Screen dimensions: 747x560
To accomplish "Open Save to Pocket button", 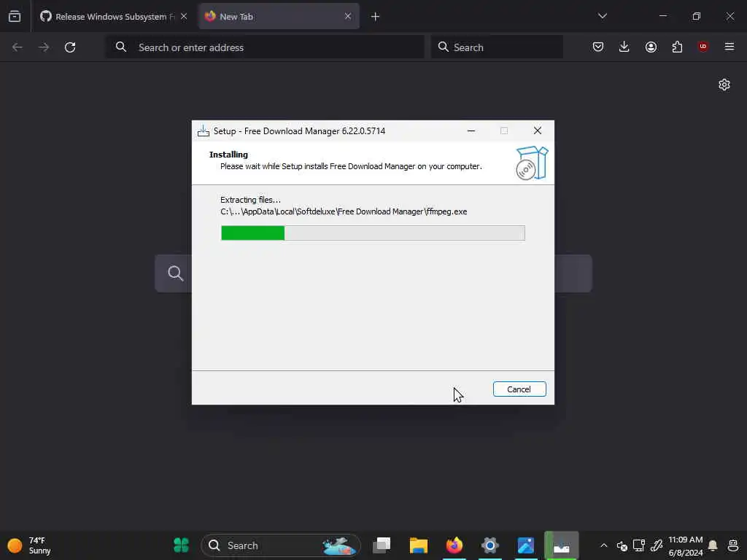I will (598, 47).
